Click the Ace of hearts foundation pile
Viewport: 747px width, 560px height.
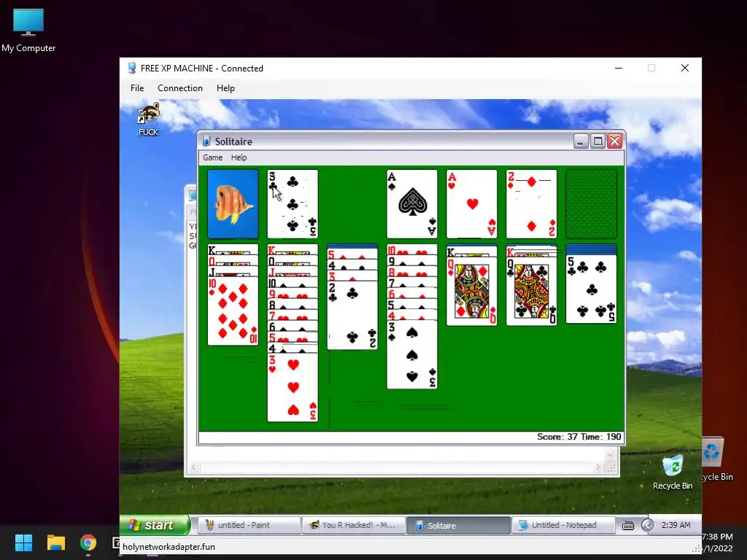(472, 204)
